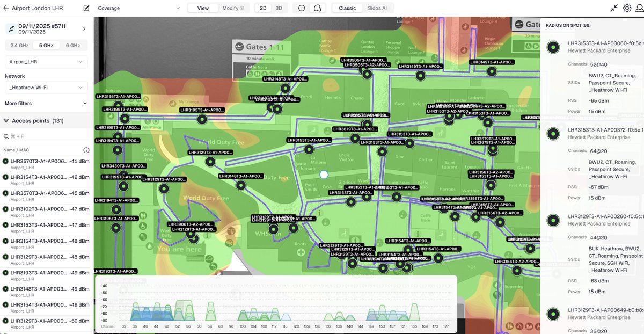
Task: Select View mode
Action: click(x=203, y=8)
